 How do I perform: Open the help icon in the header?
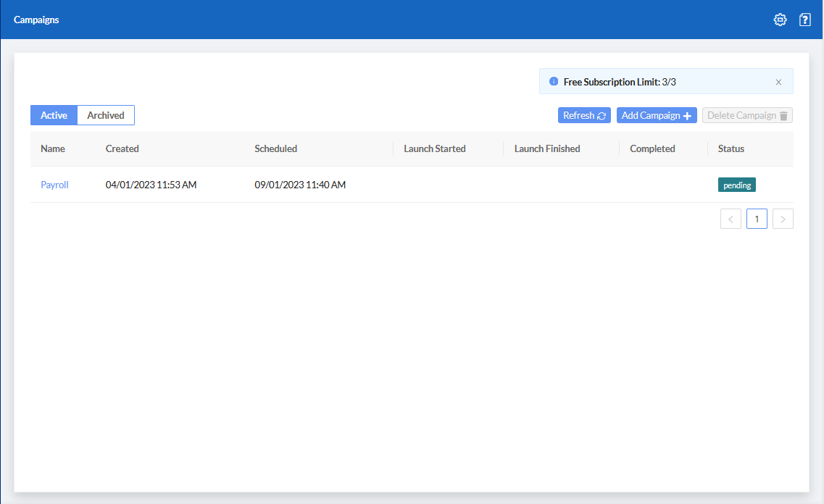[x=804, y=20]
